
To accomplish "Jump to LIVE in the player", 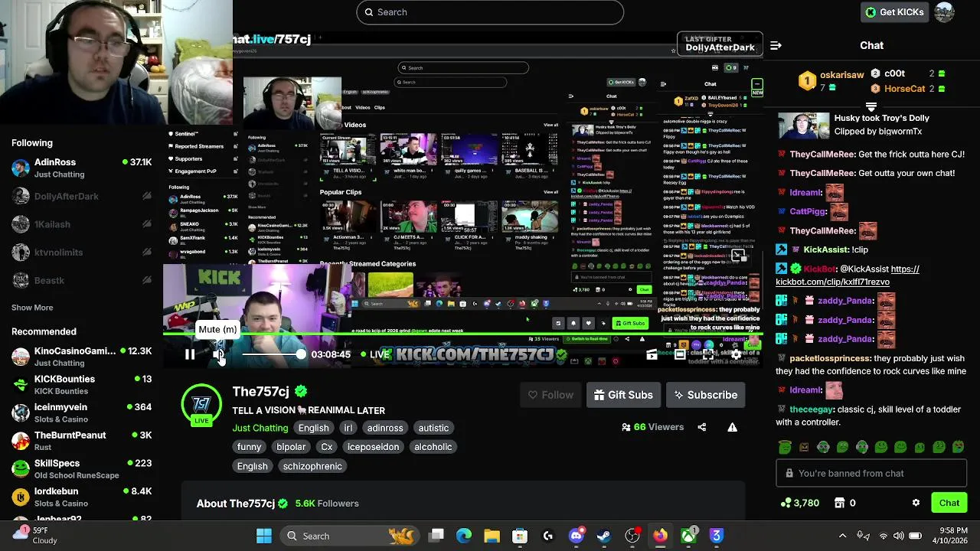I will [x=375, y=354].
